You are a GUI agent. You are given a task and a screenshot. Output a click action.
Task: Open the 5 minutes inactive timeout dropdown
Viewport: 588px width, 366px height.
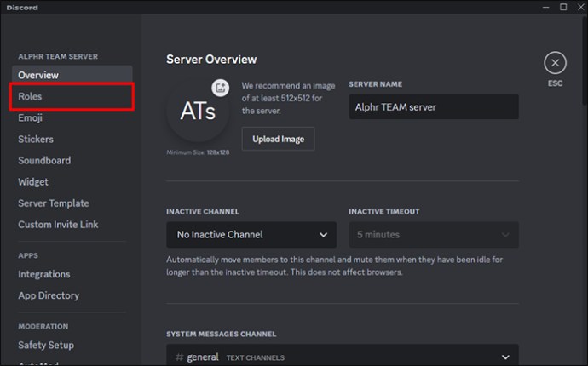coord(434,235)
